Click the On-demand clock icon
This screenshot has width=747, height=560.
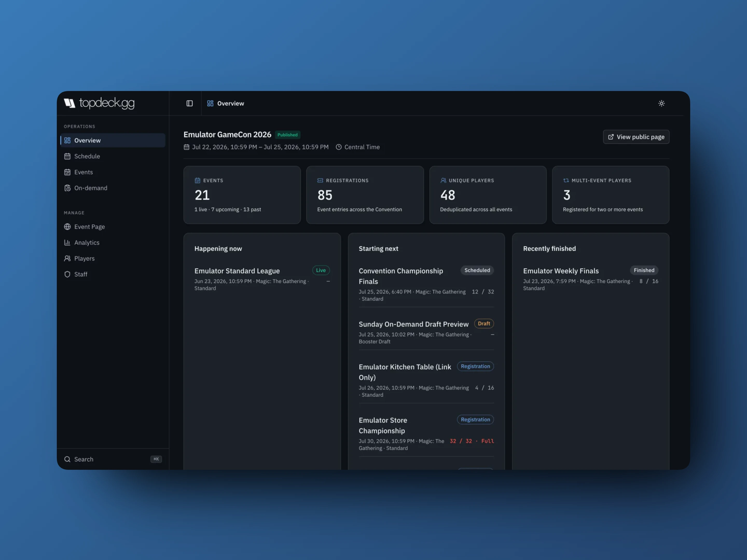pyautogui.click(x=67, y=188)
